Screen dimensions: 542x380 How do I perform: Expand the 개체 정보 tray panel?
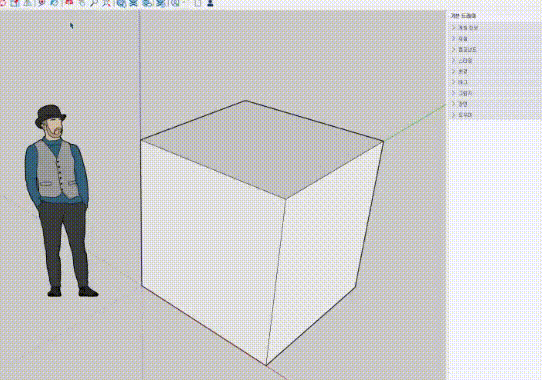495,28
